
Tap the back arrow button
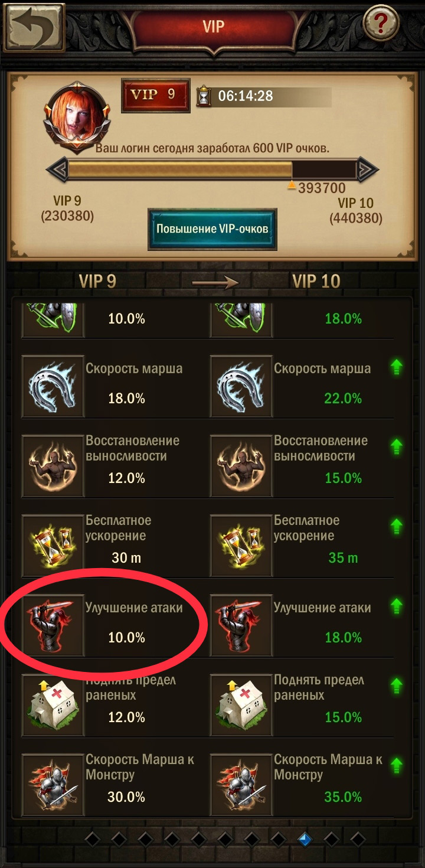pyautogui.click(x=34, y=27)
